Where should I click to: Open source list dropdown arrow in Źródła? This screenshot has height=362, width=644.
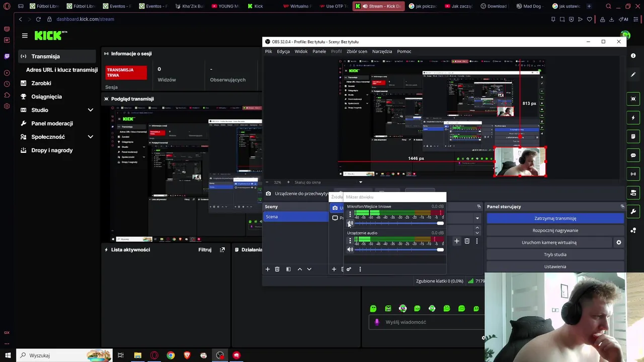click(477, 218)
